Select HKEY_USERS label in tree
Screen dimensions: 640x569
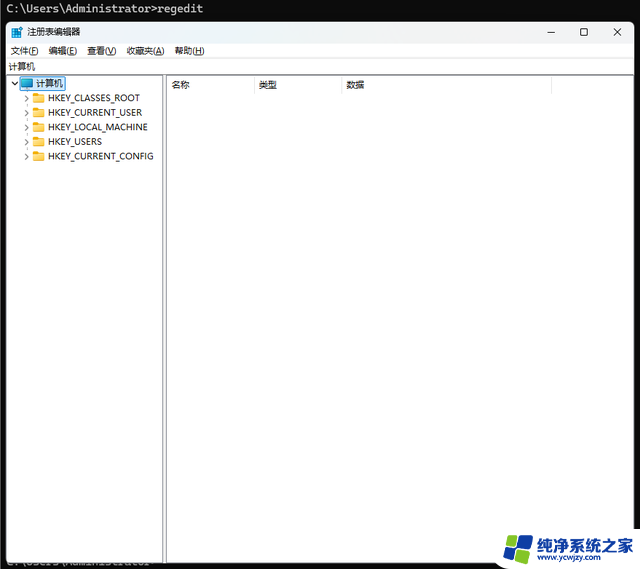point(75,142)
